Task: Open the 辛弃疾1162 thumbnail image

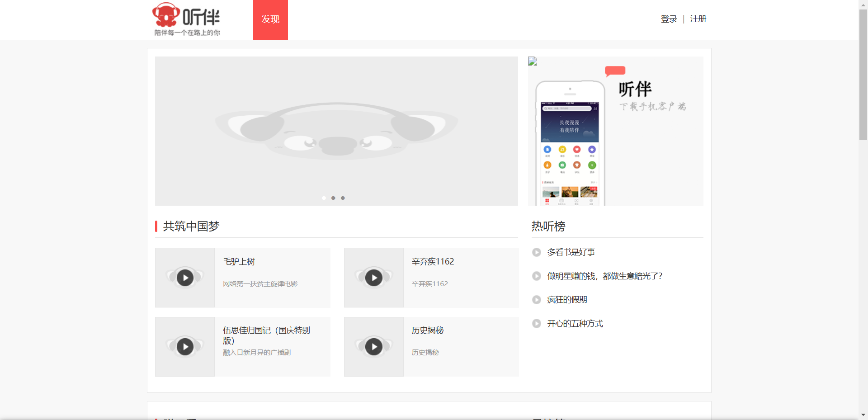Action: pos(373,278)
